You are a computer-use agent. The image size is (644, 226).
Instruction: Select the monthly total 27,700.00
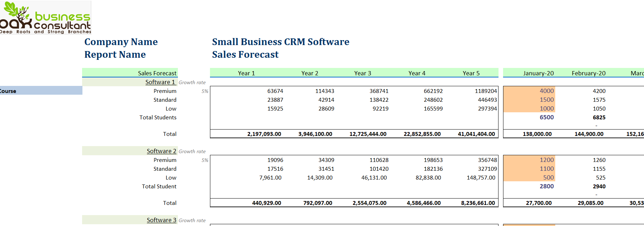(539, 203)
